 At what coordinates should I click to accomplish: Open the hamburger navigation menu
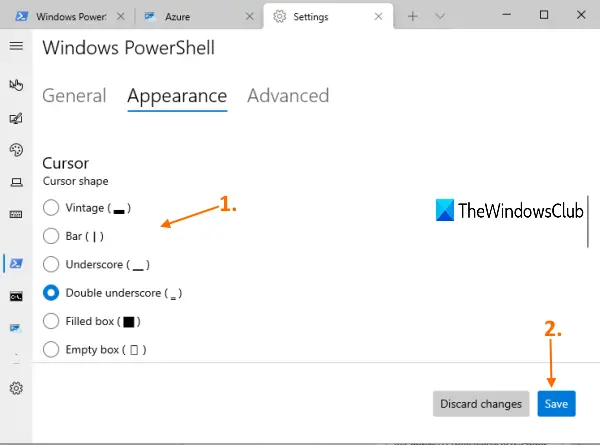16,46
